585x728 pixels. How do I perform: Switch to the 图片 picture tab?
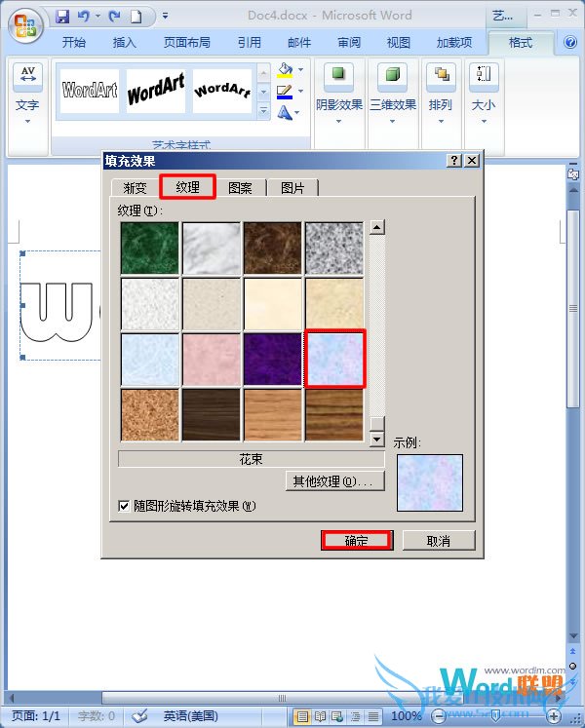click(292, 188)
